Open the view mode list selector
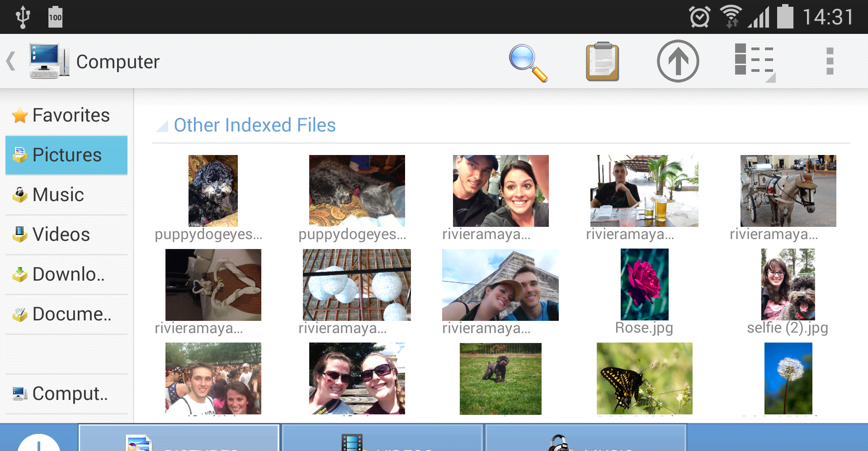The height and width of the screenshot is (451, 868). coord(755,62)
